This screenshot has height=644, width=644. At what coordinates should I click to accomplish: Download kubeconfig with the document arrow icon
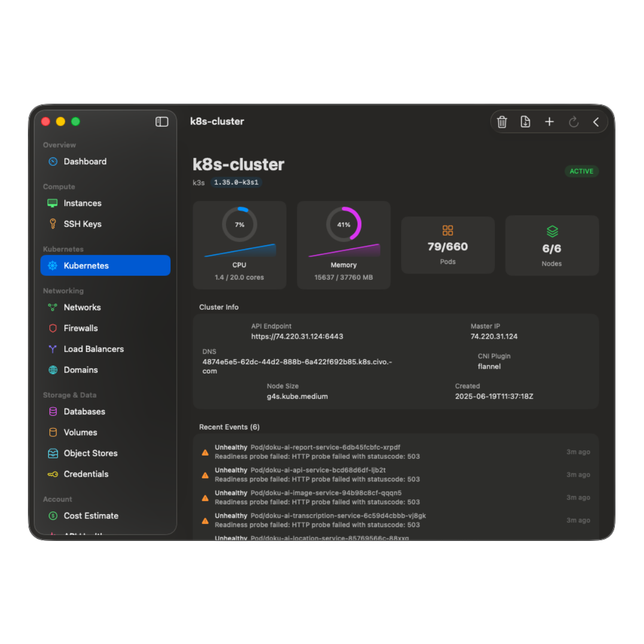pyautogui.click(x=525, y=122)
